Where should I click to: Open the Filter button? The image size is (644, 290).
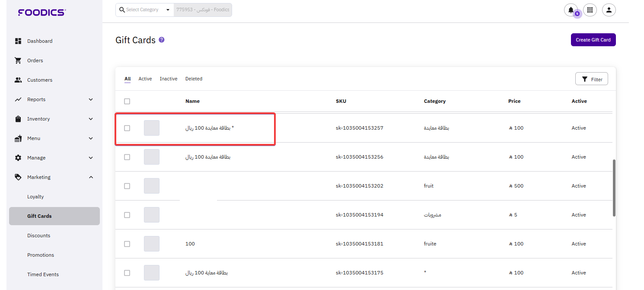tap(591, 79)
